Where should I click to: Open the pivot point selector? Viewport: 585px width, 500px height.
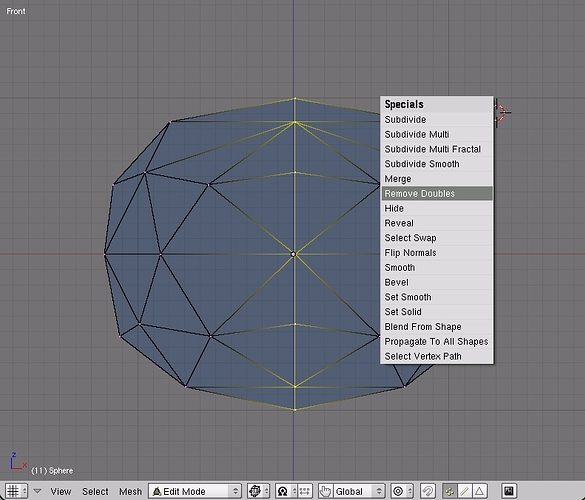286,491
